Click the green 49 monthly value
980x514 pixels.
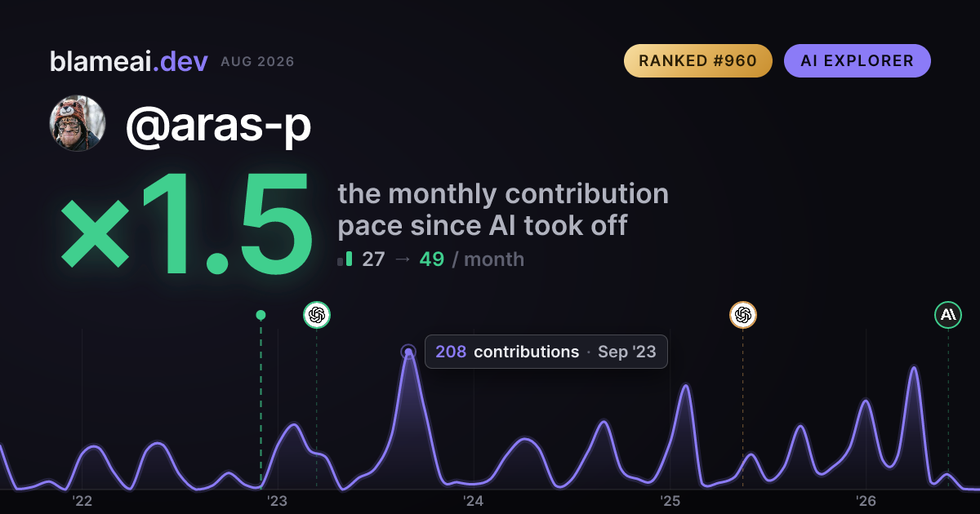click(x=431, y=259)
